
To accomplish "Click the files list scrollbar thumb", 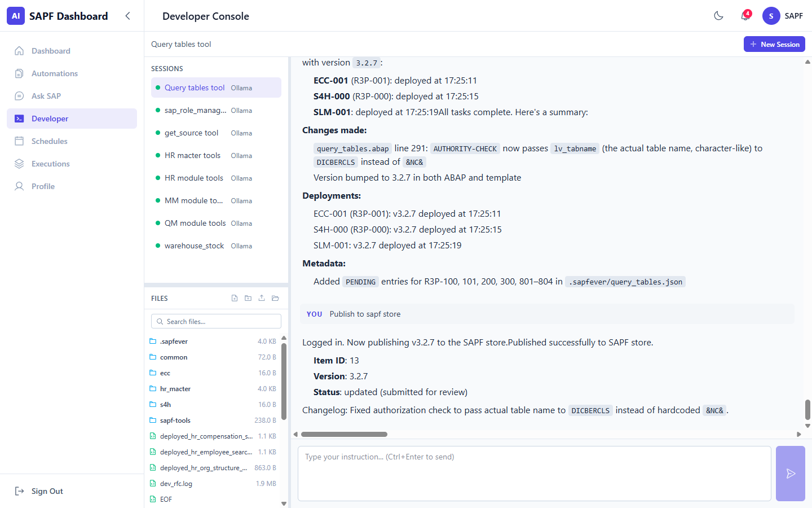I will coord(284,381).
